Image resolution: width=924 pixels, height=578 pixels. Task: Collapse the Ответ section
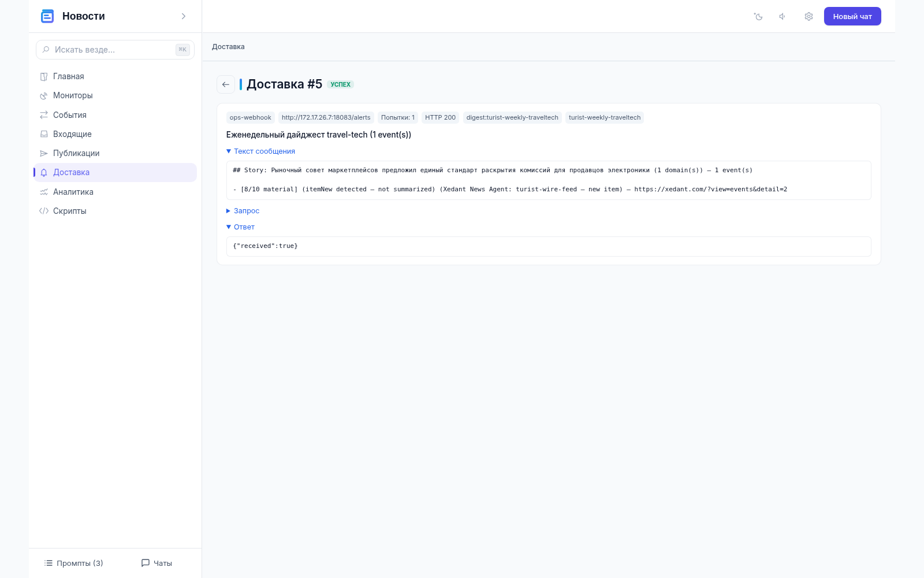point(240,227)
